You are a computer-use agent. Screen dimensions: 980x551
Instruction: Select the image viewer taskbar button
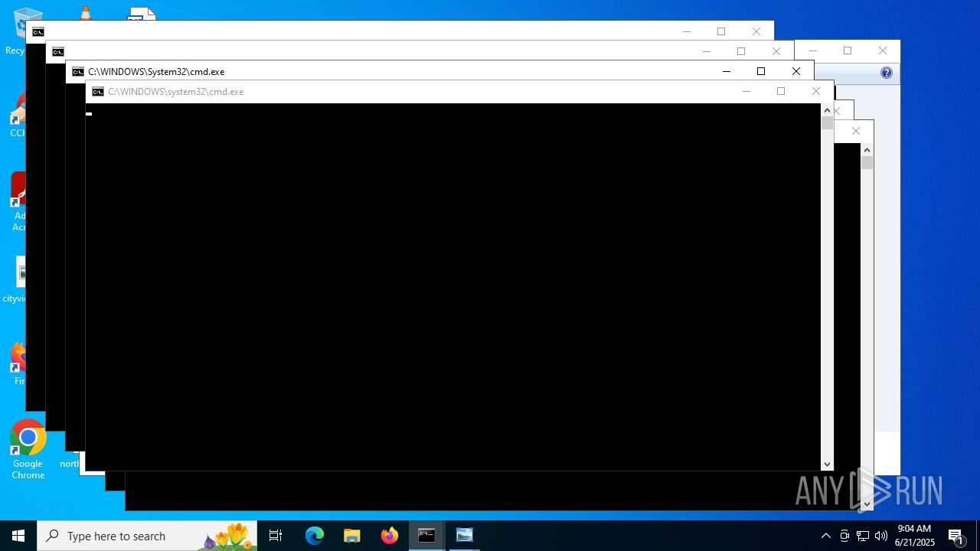(x=465, y=536)
